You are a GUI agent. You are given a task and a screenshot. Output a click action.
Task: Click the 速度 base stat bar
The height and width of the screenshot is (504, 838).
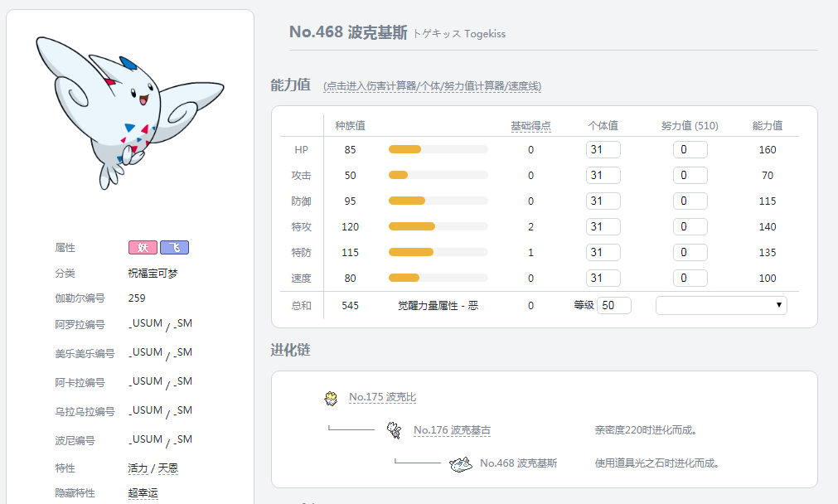(x=438, y=278)
